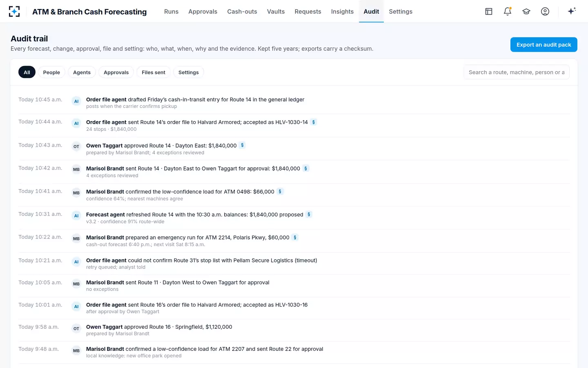
Task: Click MB avatar on 10:42 a.m. entry
Action: pos(76,169)
